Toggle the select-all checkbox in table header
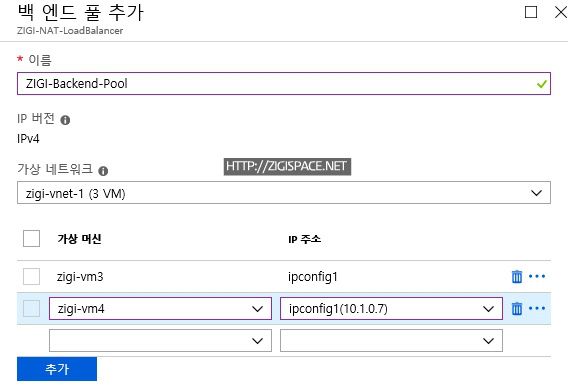Screen dimensions: 568x390 tap(32, 239)
